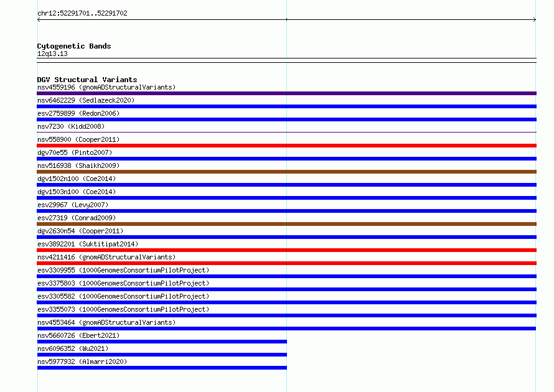Open variant dgv1502n100 (Coe2014) label
554x392 pixels.
[x=77, y=179]
